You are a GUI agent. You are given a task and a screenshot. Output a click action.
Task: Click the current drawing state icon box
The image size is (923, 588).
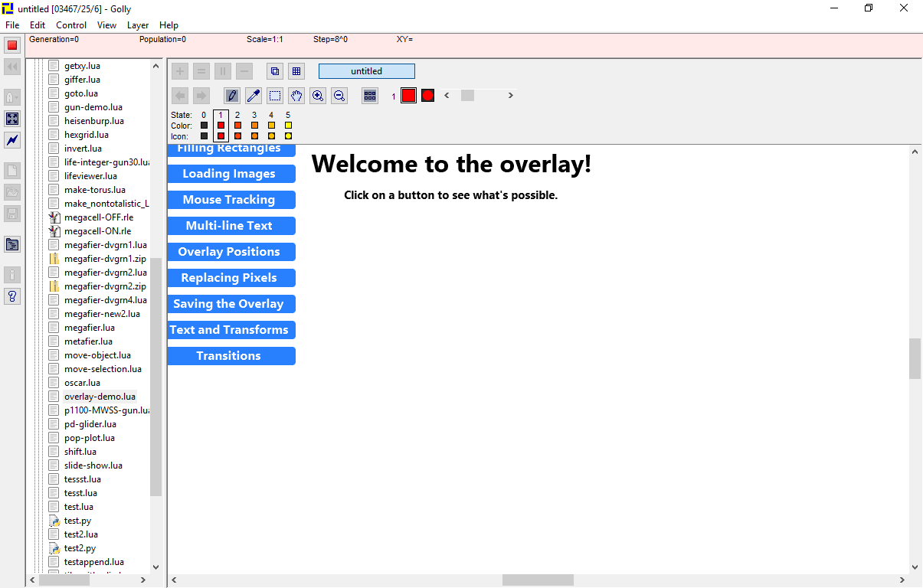tap(427, 96)
